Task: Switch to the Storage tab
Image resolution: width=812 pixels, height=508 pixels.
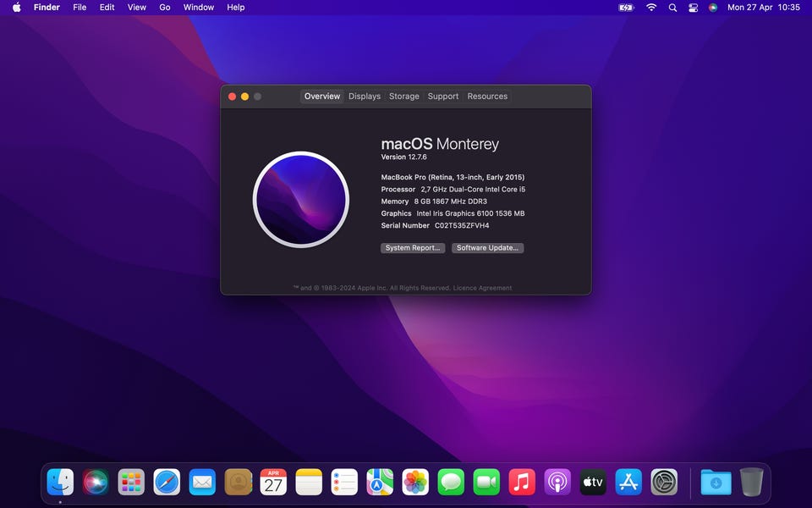Action: click(404, 97)
